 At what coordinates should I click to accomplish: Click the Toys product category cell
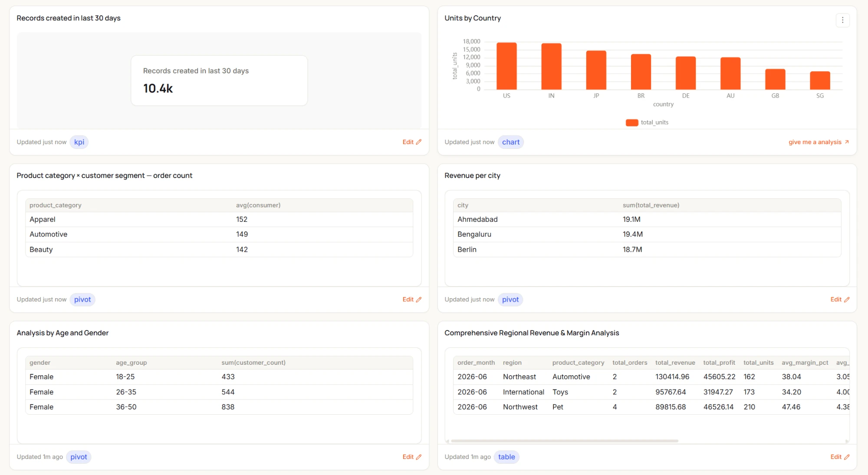click(560, 392)
